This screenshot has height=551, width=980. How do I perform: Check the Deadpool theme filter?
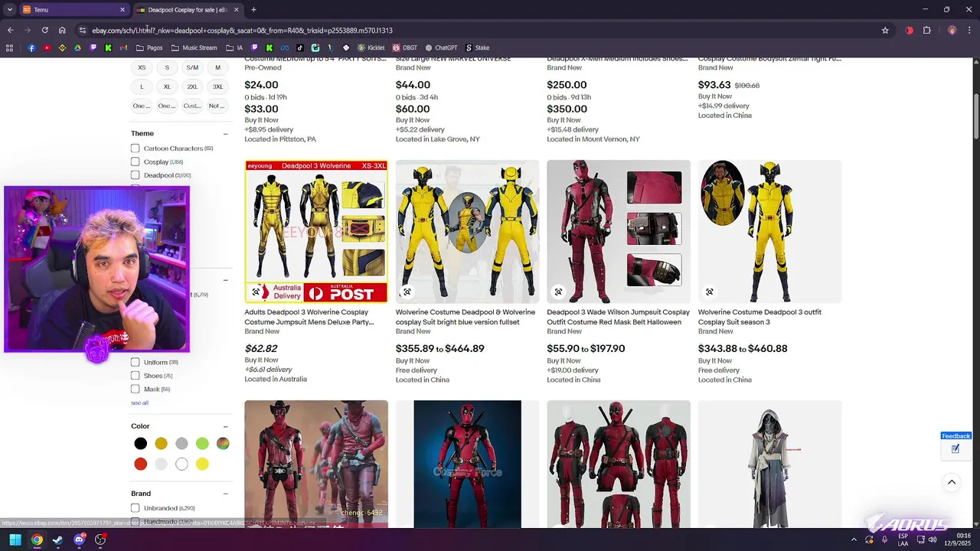(x=135, y=175)
